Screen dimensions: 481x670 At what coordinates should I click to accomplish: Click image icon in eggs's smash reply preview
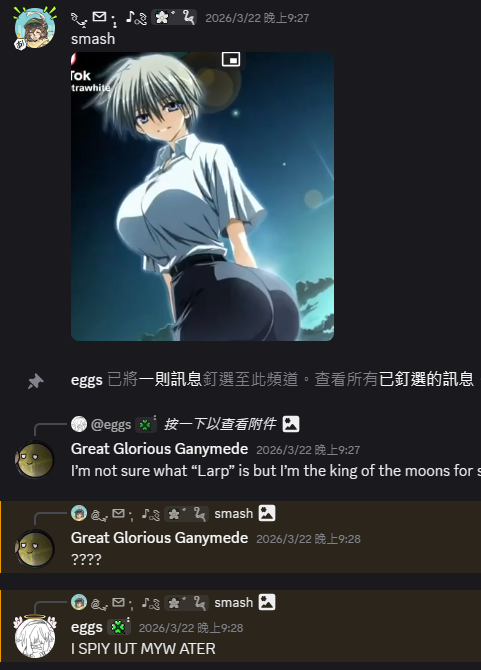point(267,602)
